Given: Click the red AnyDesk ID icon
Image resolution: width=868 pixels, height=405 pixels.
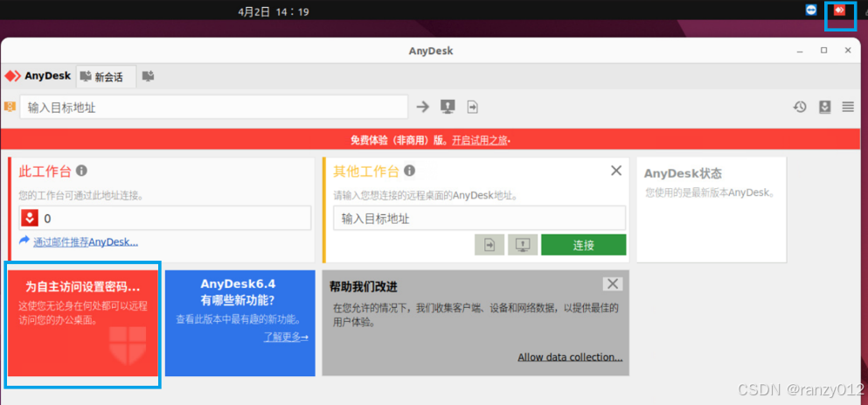Looking at the screenshot, I should coord(29,219).
